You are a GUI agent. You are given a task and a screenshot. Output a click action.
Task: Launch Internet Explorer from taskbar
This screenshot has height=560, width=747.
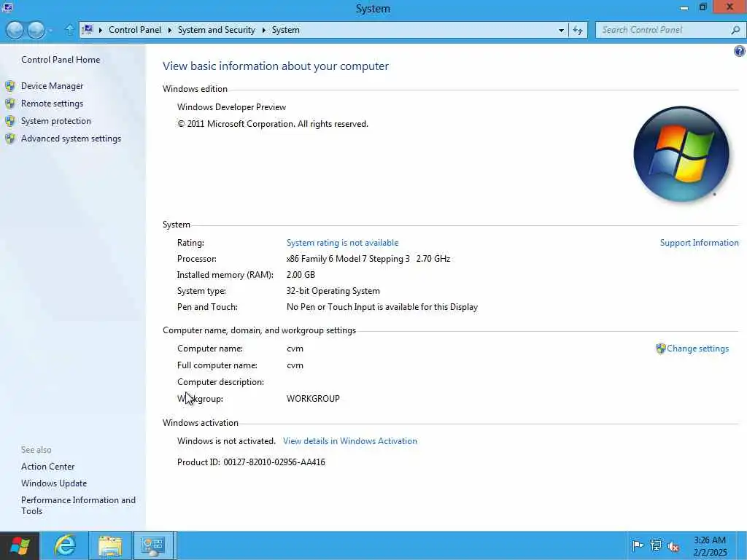tap(65, 545)
